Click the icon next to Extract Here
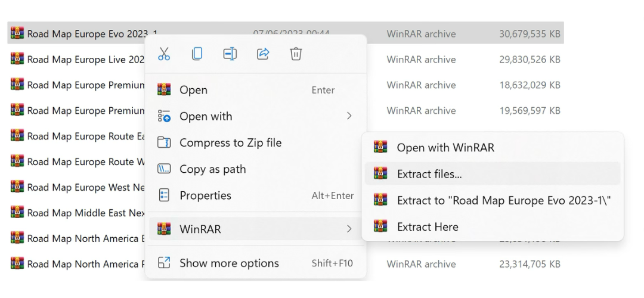This screenshot has width=644, height=298. pyautogui.click(x=380, y=226)
